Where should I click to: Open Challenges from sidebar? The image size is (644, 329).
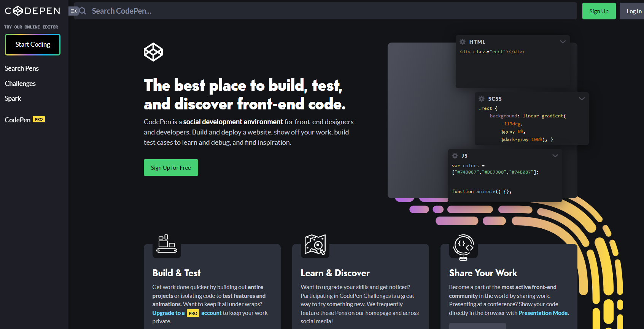click(20, 84)
